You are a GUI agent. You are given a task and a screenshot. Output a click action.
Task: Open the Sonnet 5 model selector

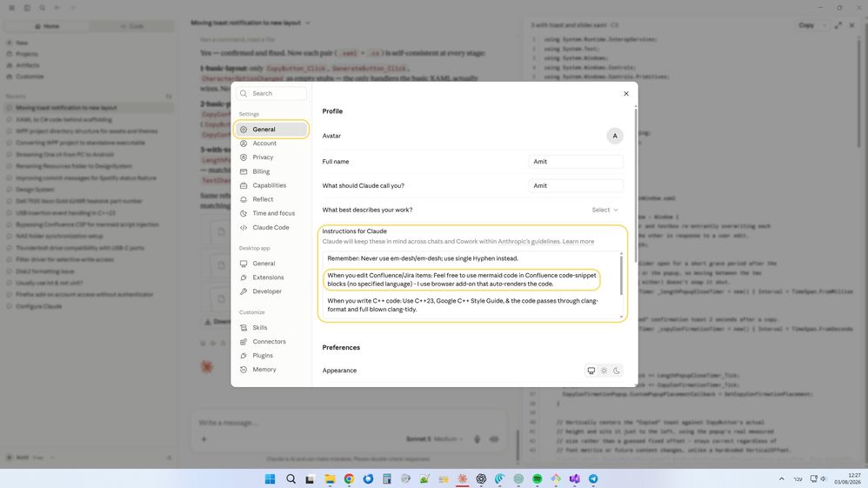(x=434, y=439)
